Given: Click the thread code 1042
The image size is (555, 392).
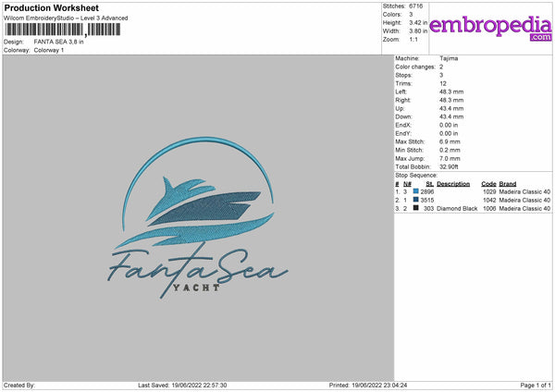Looking at the screenshot, I should pyautogui.click(x=489, y=201).
